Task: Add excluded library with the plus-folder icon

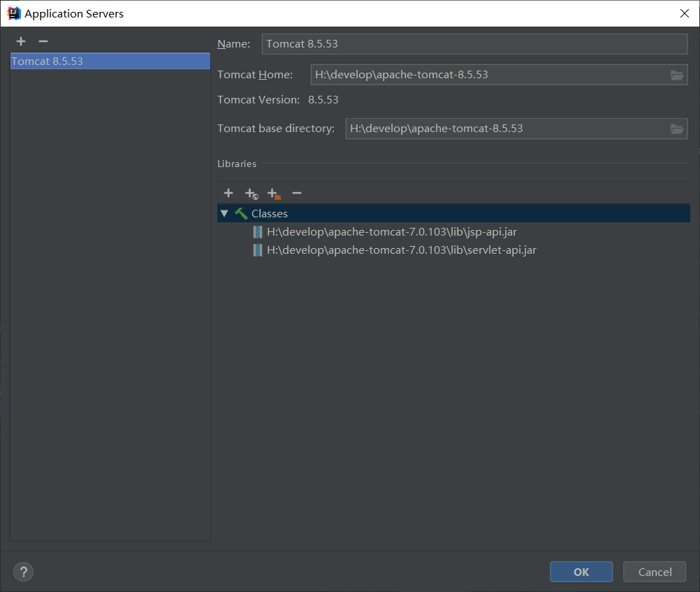Action: click(274, 194)
